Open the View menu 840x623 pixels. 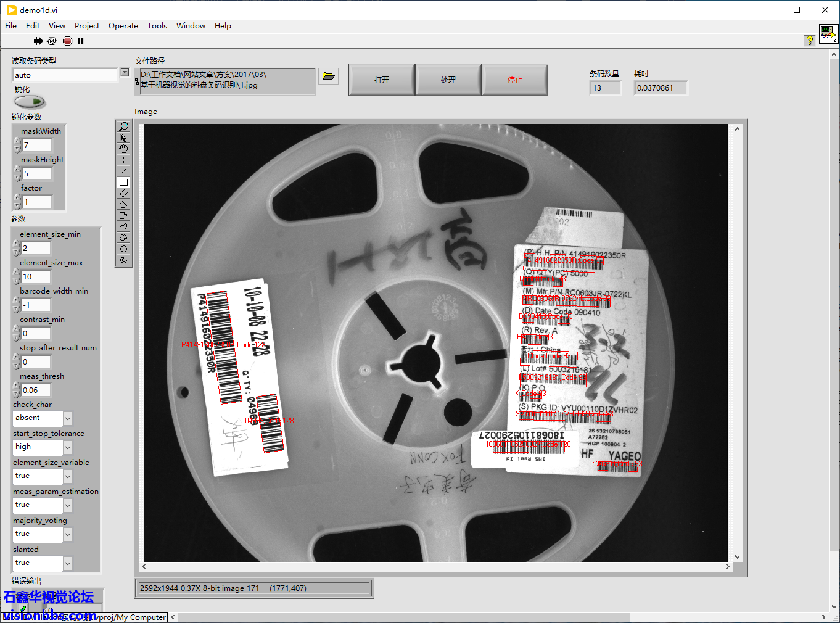57,26
